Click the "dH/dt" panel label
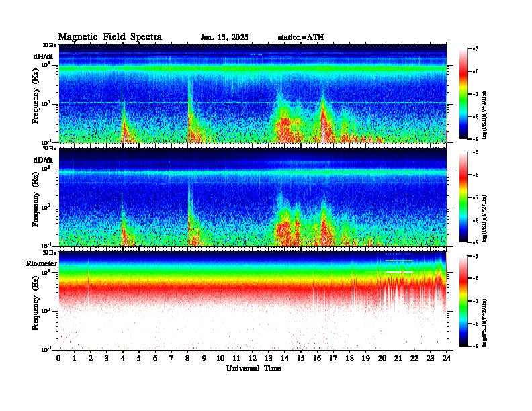The image size is (532, 411). click(x=43, y=56)
